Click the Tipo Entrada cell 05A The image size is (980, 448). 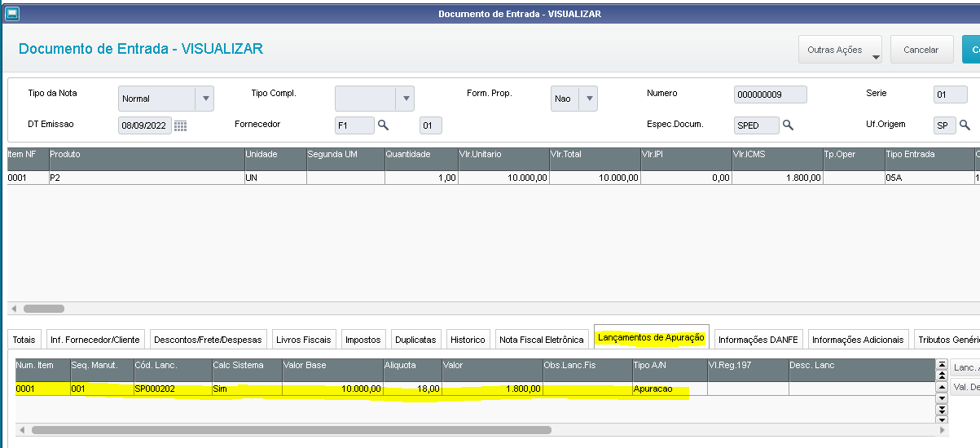click(x=928, y=178)
